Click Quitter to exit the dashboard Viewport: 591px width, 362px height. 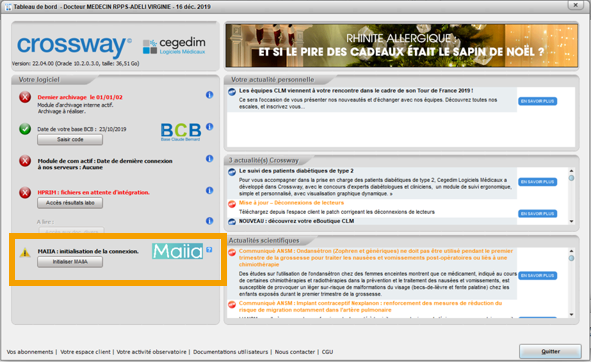pos(550,351)
